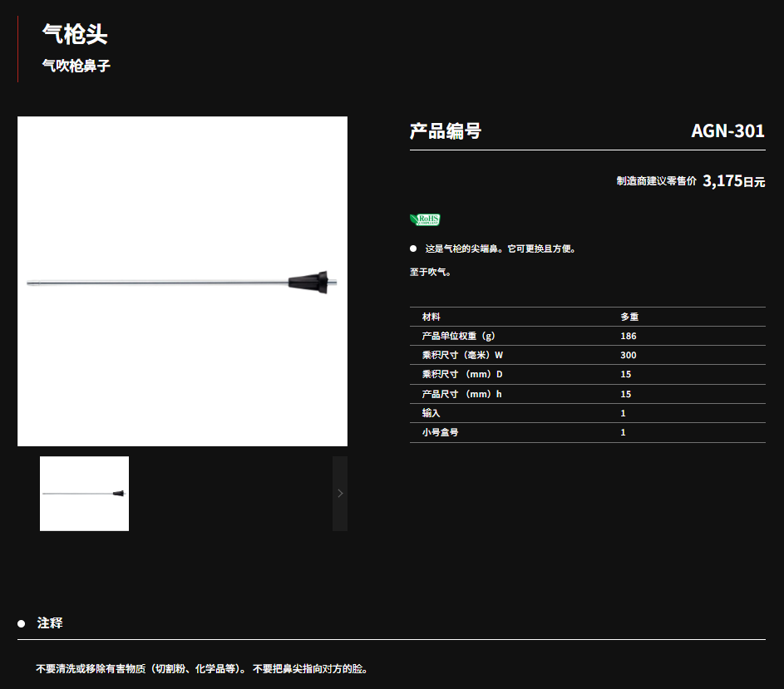Screen dimensions: 784x689
Task: Click the 这是气枪的尖端鼻 description bullet
Action: point(500,249)
